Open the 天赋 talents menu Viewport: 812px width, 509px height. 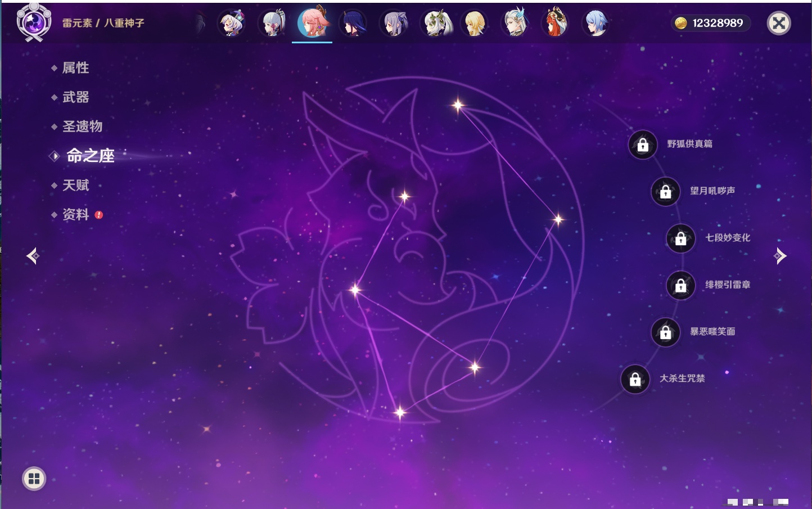click(75, 185)
